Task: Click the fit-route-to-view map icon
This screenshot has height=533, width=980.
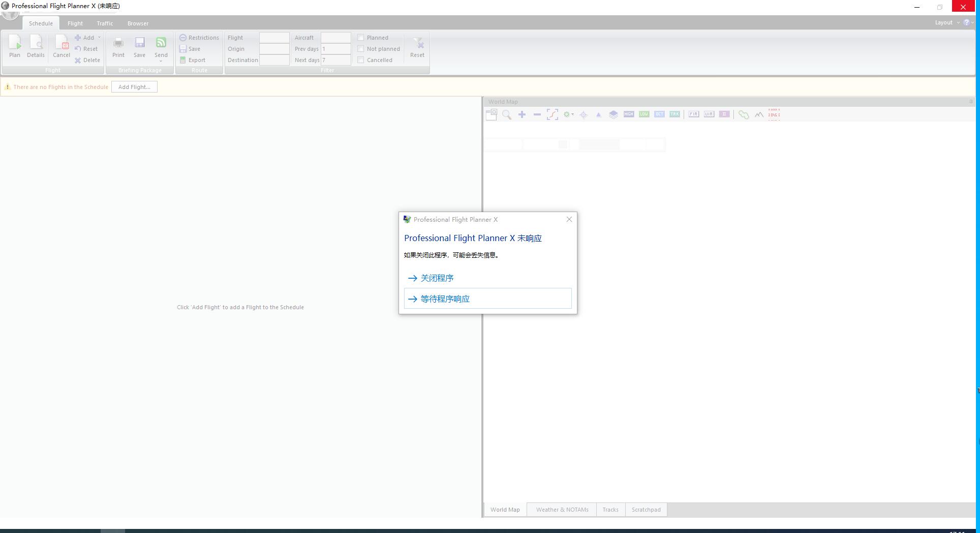Action: pos(553,114)
